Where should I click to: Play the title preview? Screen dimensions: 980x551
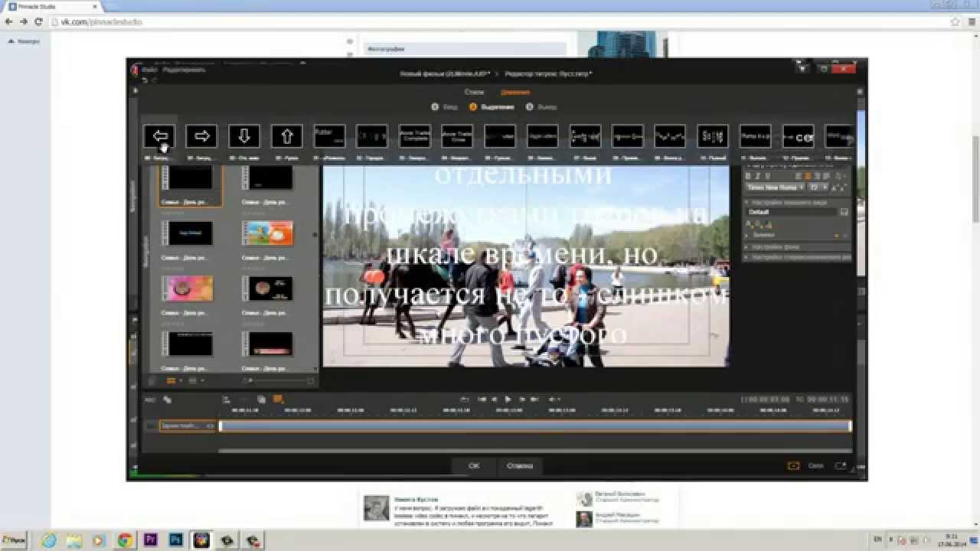pos(508,399)
